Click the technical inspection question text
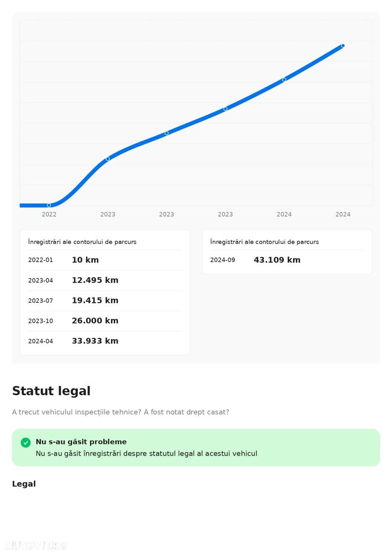 click(120, 412)
